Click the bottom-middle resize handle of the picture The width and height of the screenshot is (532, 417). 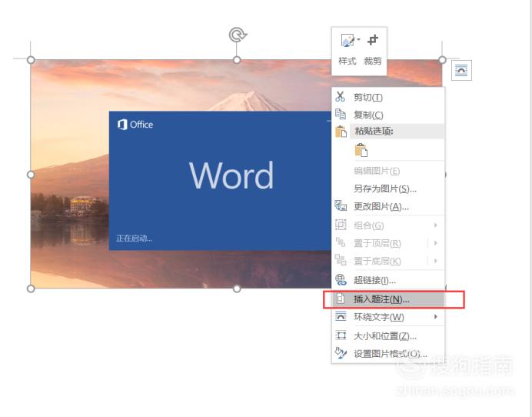(x=237, y=289)
